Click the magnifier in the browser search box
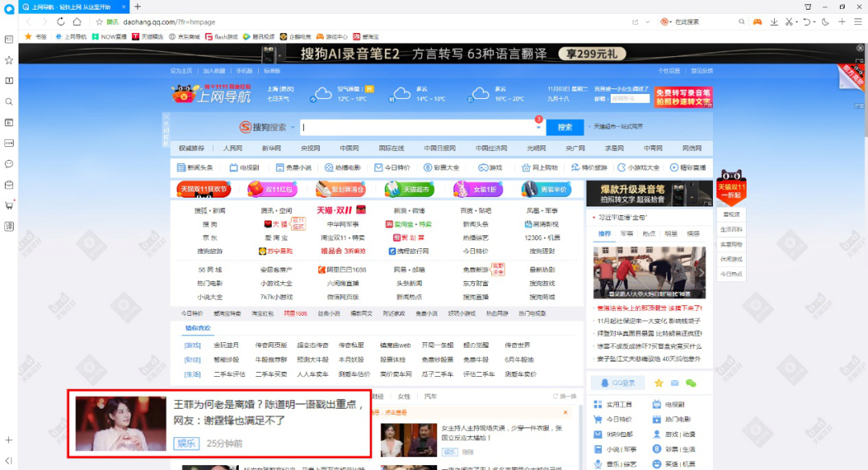The image size is (868, 470). 741,22
